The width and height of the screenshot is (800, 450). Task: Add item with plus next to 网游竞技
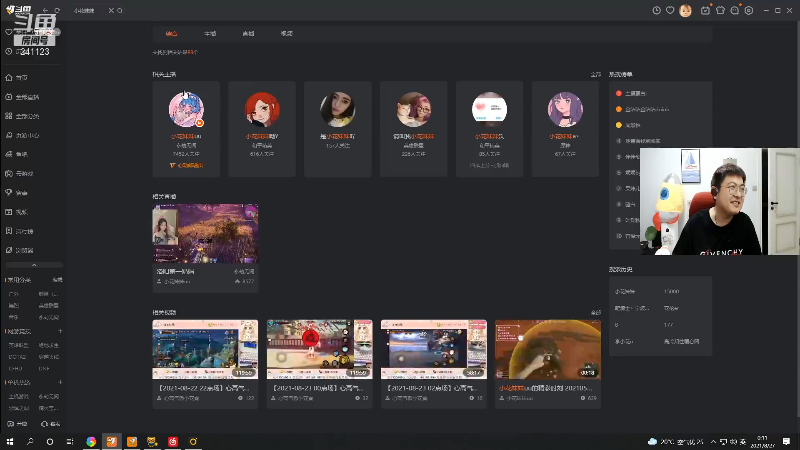pyautogui.click(x=60, y=331)
